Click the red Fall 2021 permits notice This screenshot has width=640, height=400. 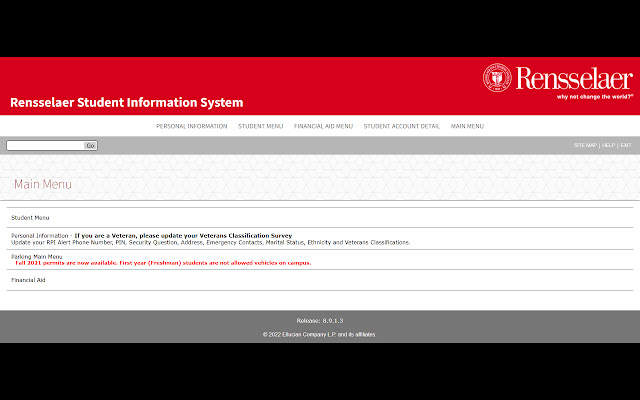163,263
